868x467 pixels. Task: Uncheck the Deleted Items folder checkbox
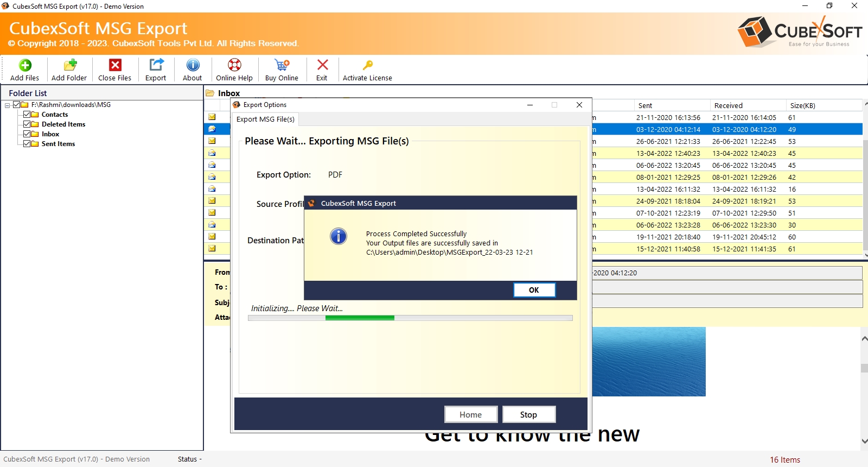click(x=27, y=124)
